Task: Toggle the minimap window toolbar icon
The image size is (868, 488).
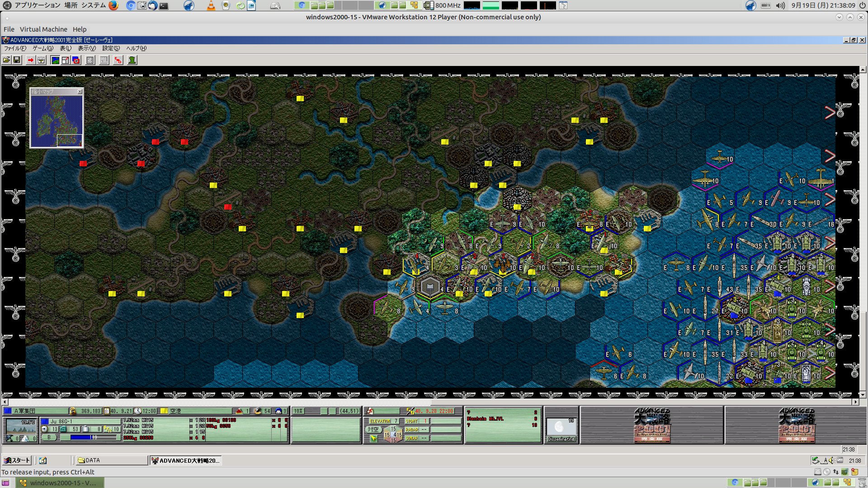Action: (66, 60)
